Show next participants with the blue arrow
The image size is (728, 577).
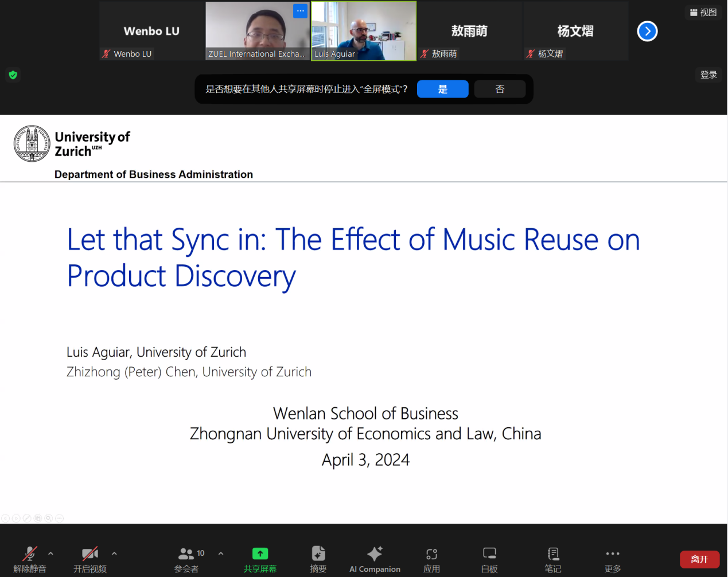(x=647, y=31)
